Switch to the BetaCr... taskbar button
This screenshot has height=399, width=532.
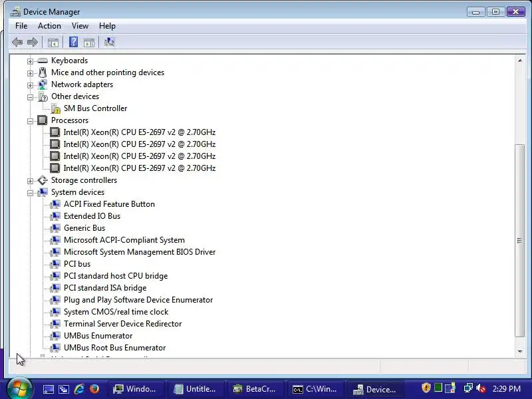pyautogui.click(x=255, y=389)
